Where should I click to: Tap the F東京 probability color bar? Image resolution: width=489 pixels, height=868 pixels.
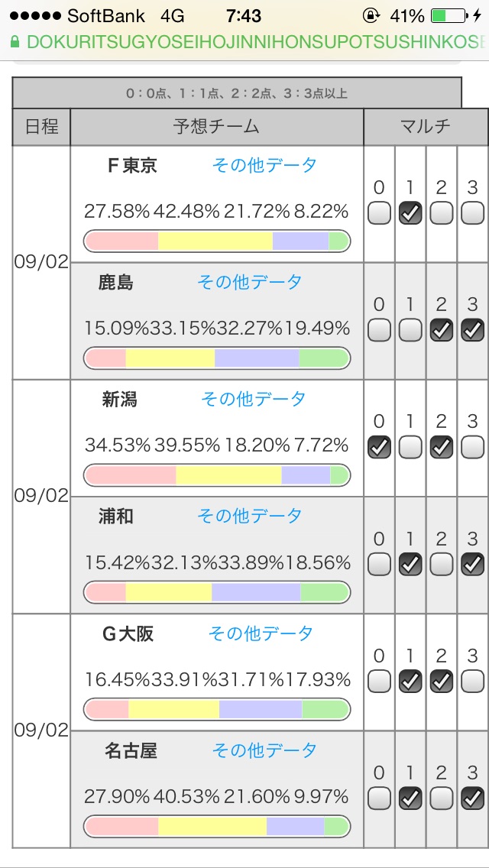[217, 241]
